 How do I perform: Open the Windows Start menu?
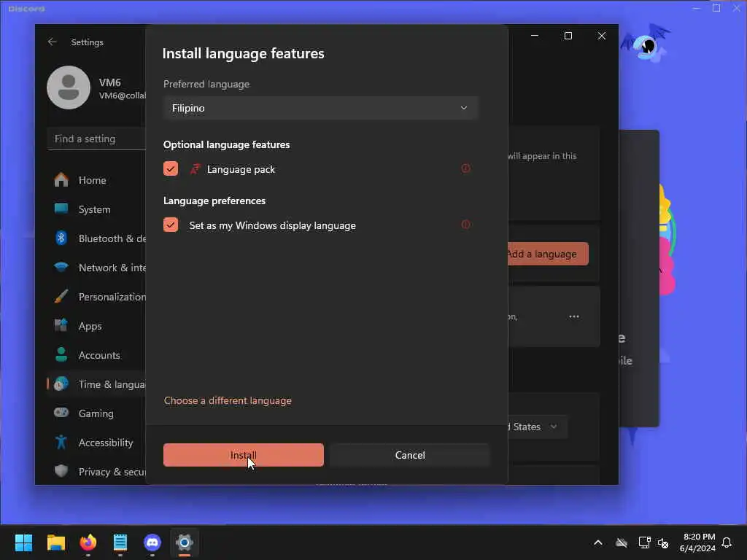pyautogui.click(x=23, y=542)
